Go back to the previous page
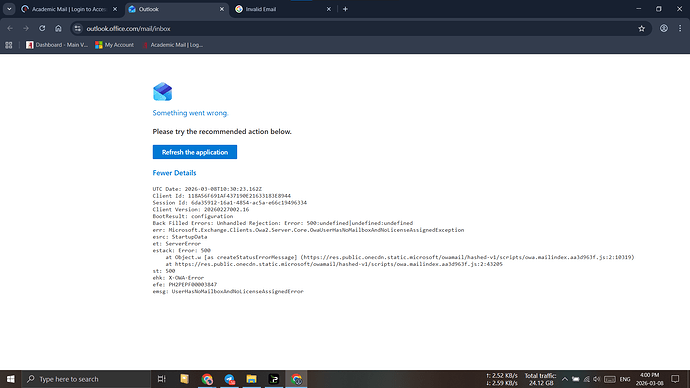The height and width of the screenshot is (388, 690). click(x=10, y=29)
